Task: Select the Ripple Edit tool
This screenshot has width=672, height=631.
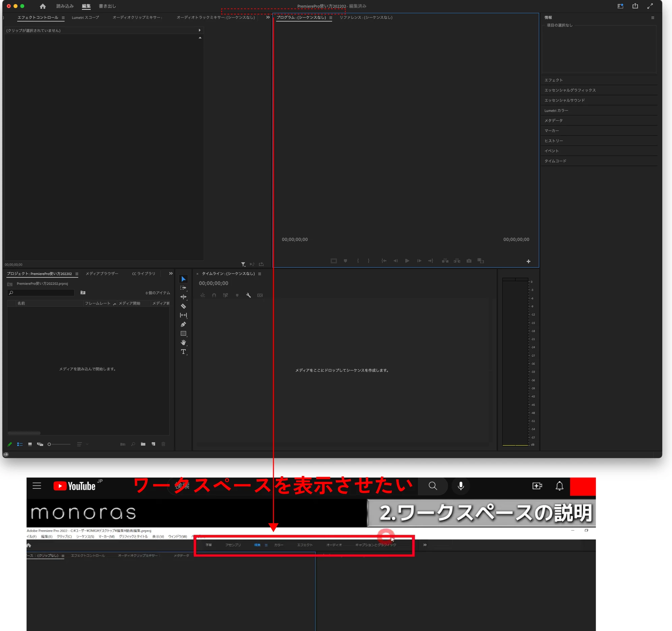Action: click(183, 297)
